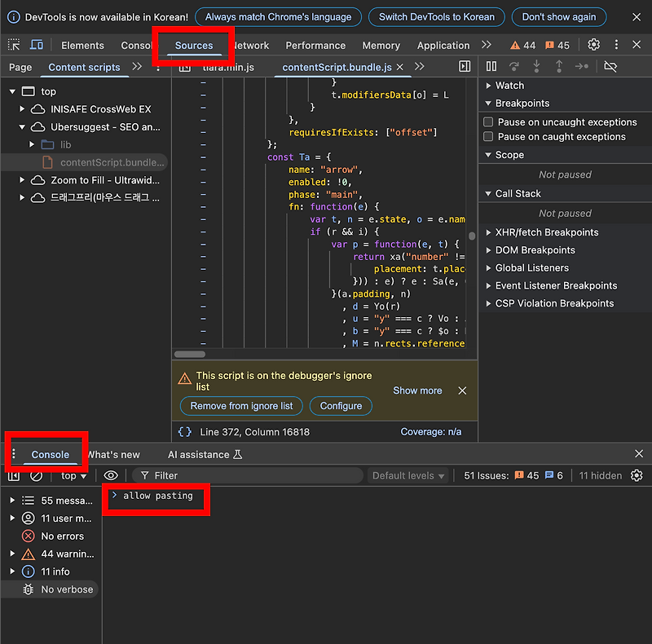The height and width of the screenshot is (644, 652).
Task: Enable Pause on caught exceptions
Action: point(488,137)
